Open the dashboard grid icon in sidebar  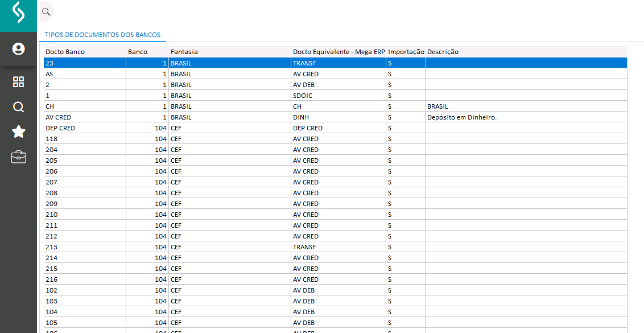pyautogui.click(x=18, y=82)
